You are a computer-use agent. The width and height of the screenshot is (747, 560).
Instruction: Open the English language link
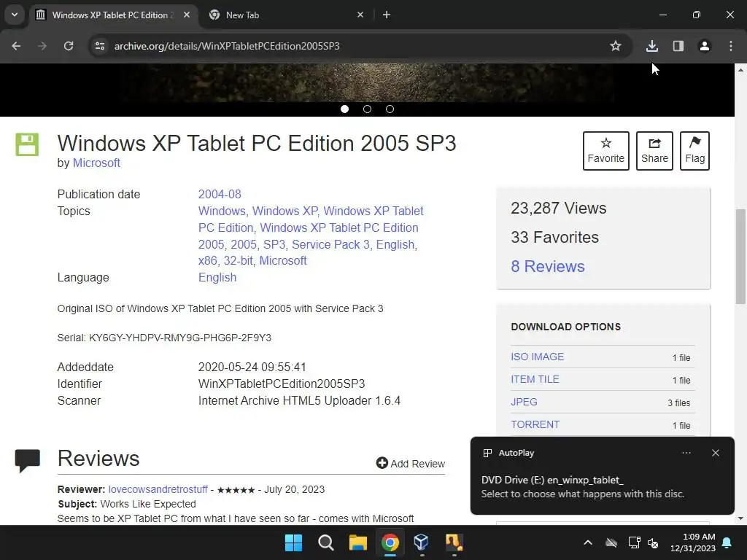(x=217, y=277)
